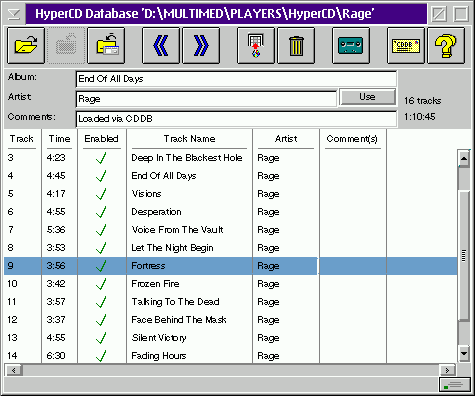Select track name Voice From The Vault
The width and height of the screenshot is (475, 396).
(177, 230)
